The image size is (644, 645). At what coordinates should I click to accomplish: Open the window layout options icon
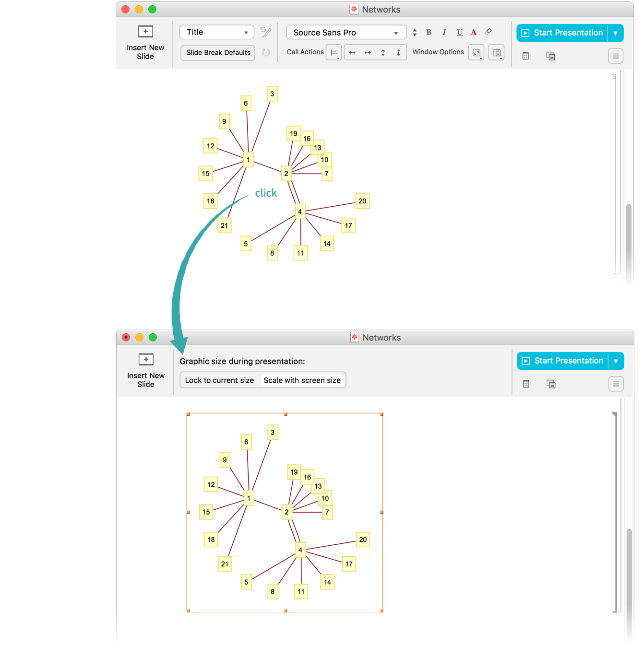point(497,52)
